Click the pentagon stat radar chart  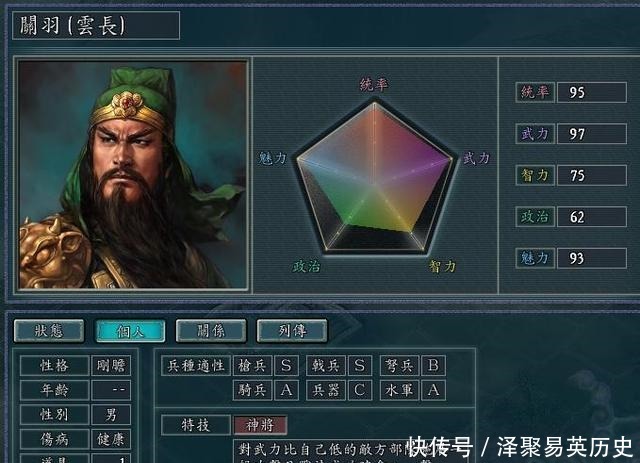pyautogui.click(x=375, y=178)
